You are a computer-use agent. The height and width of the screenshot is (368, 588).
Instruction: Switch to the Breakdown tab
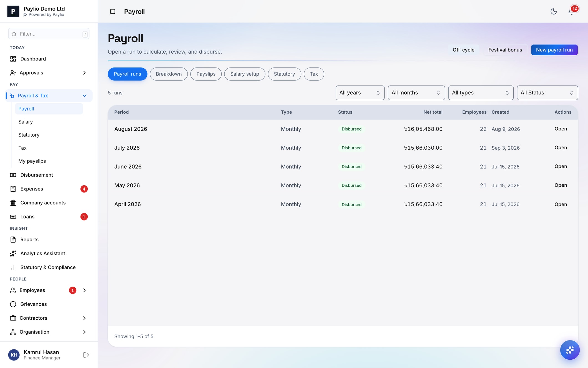click(169, 74)
